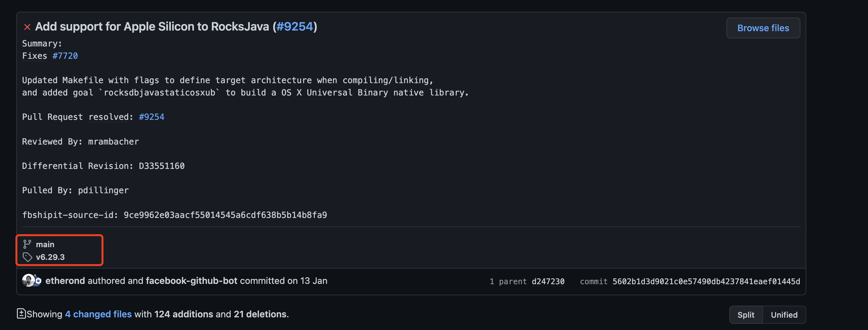The width and height of the screenshot is (868, 330).
Task: Expand the main branch reference box
Action: point(45,244)
